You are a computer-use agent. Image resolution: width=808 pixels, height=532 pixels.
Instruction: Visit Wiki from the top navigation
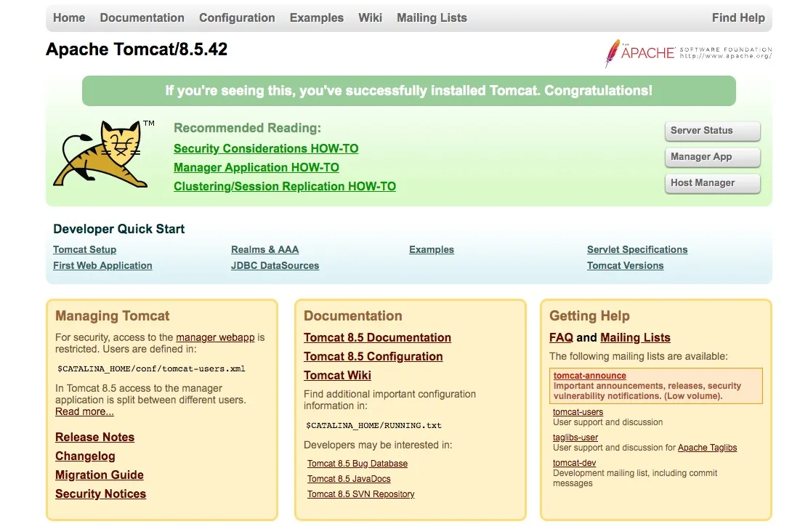[370, 17]
